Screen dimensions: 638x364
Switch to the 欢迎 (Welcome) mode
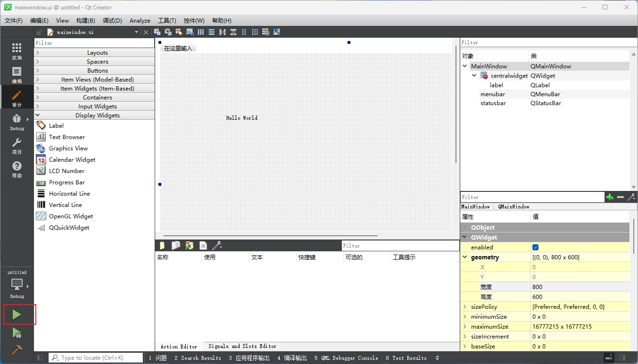point(17,51)
